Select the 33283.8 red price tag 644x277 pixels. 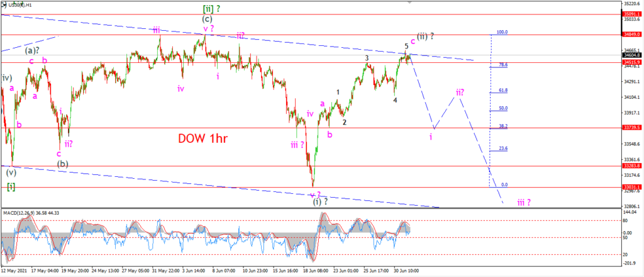click(x=631, y=166)
